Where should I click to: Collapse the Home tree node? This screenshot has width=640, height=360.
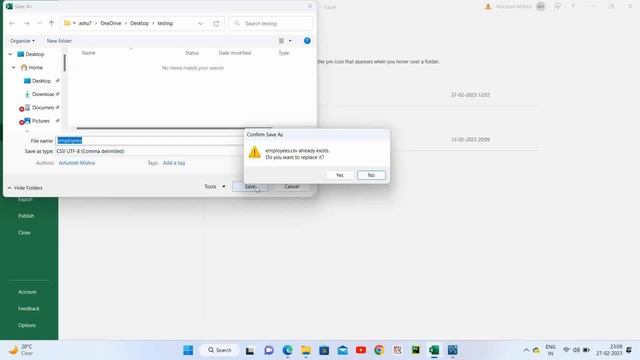point(13,67)
